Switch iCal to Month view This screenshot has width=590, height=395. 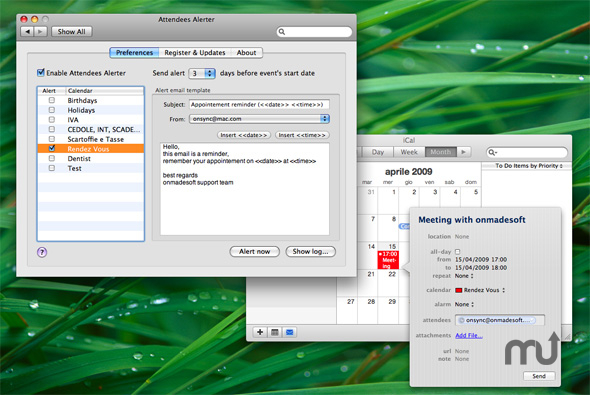441,152
